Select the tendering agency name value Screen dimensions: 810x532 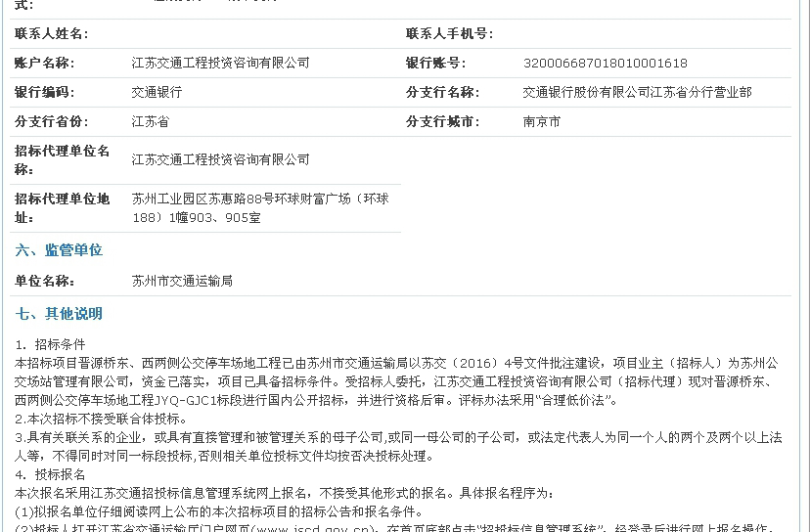220,159
